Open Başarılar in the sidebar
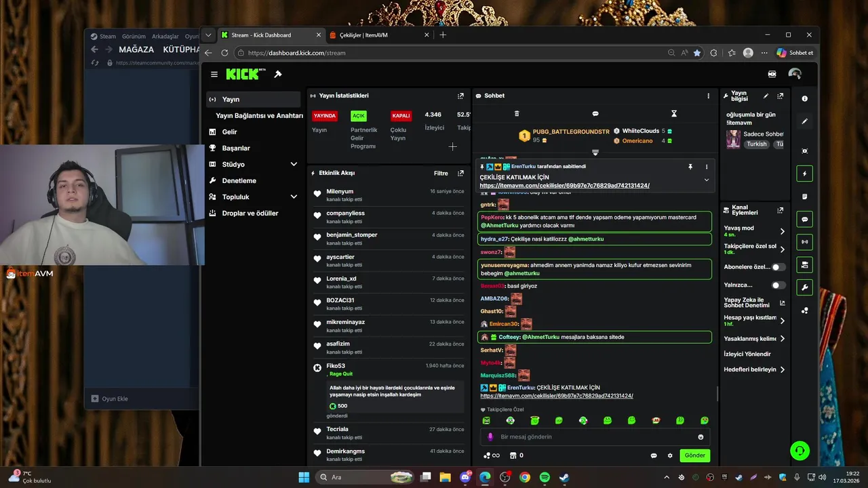Image resolution: width=868 pixels, height=488 pixels. (254, 148)
